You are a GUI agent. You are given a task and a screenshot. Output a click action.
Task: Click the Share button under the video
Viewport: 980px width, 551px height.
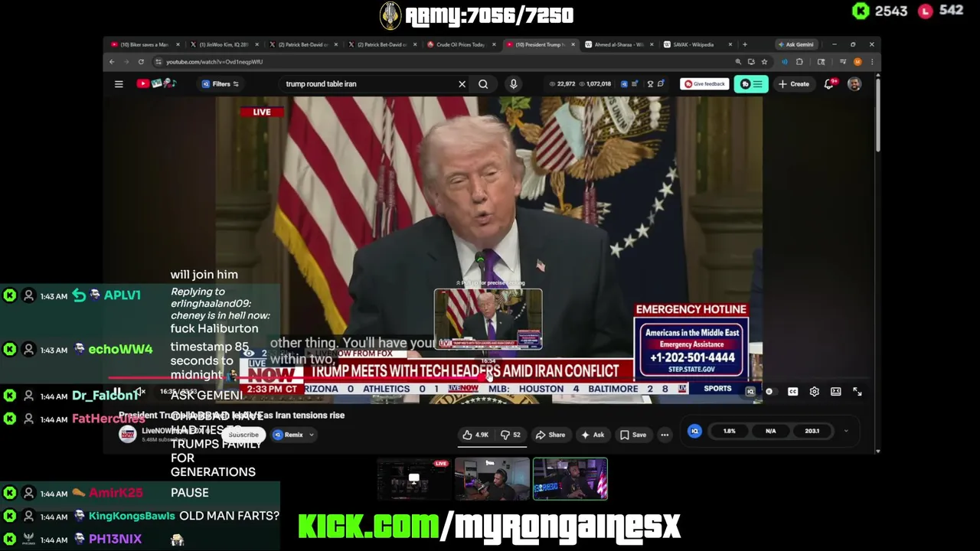550,435
